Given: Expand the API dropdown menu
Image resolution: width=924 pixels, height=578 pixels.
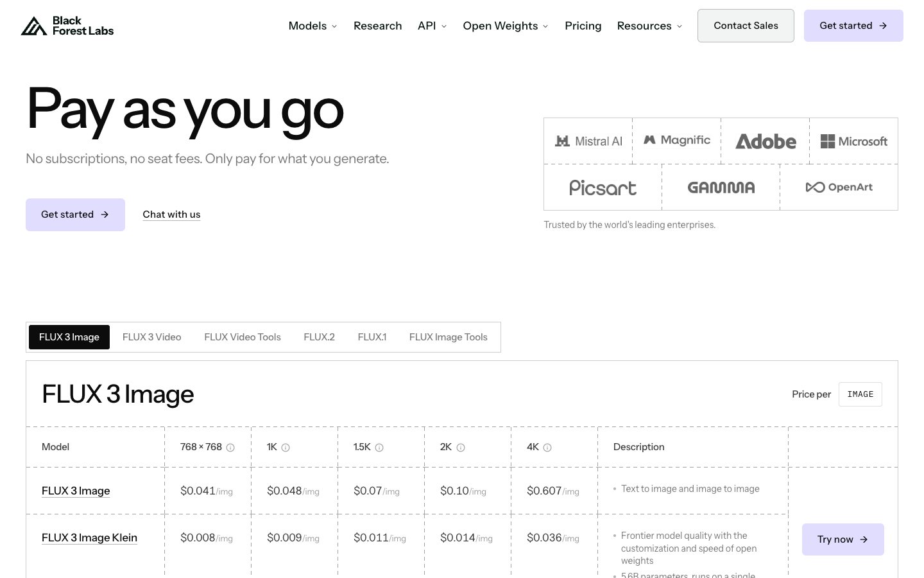Looking at the screenshot, I should [x=432, y=26].
